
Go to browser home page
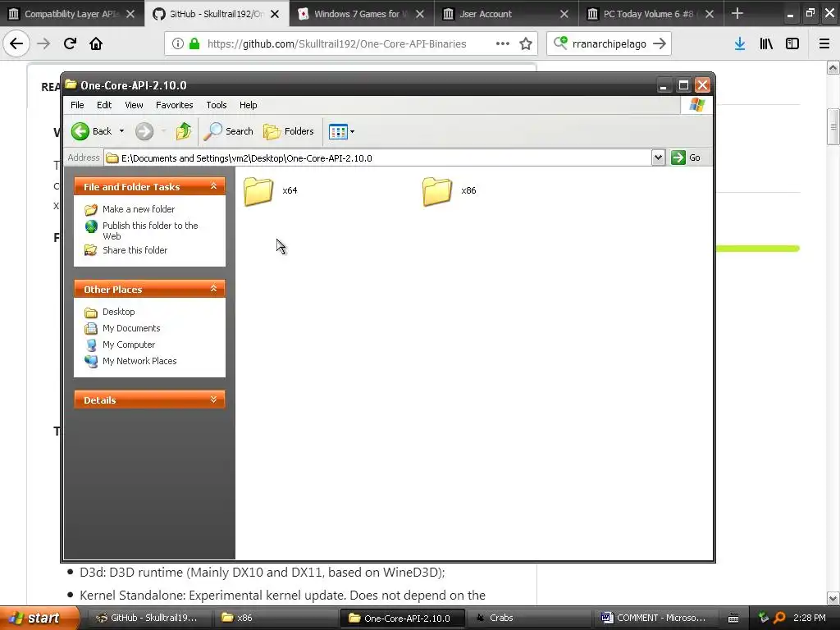[96, 43]
